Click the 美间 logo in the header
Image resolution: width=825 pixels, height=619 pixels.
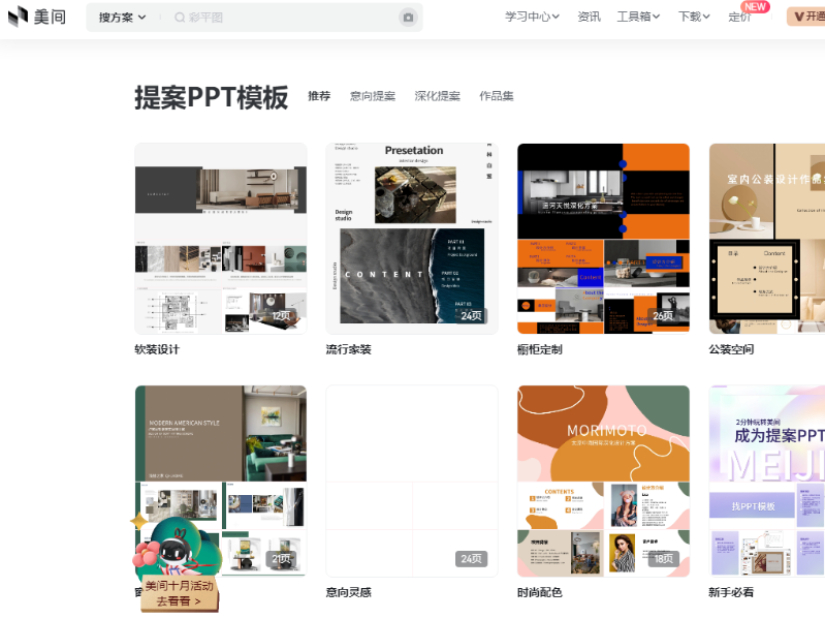click(37, 17)
